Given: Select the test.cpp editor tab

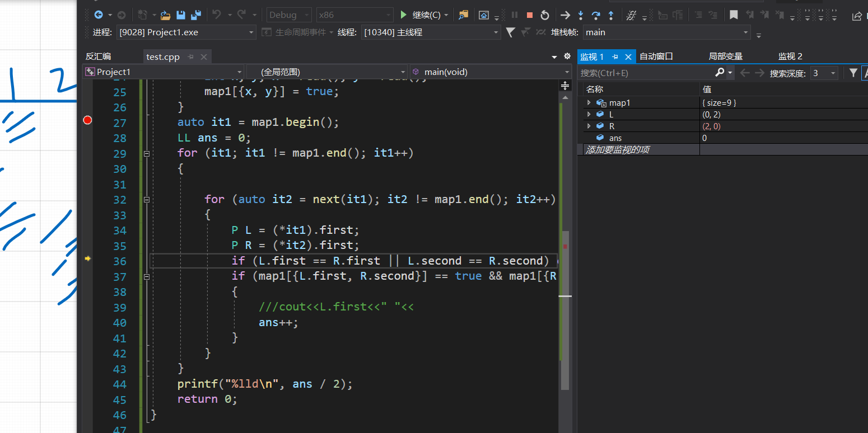Looking at the screenshot, I should (163, 57).
